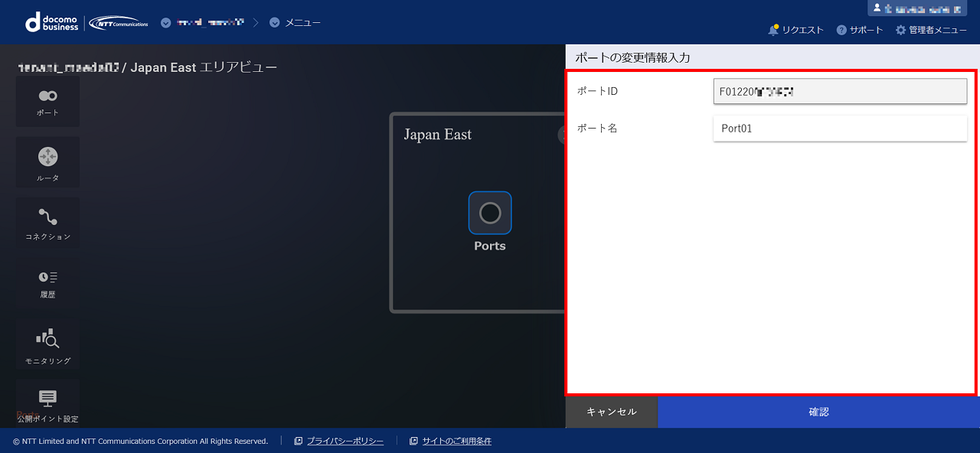The height and width of the screenshot is (453, 980).
Task: Open the ルータ (Router) sidebar icon
Action: coord(47,162)
